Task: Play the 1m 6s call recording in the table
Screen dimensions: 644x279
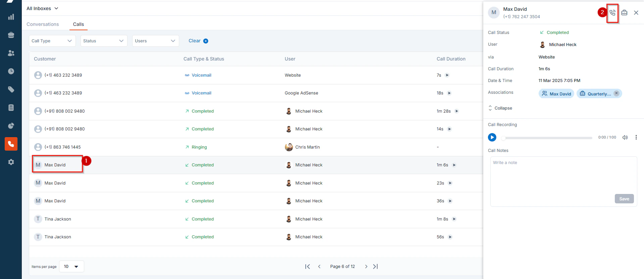Action: click(454, 165)
